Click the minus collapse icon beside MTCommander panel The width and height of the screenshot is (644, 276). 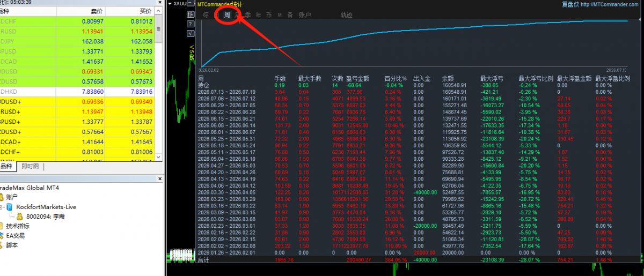191,3
